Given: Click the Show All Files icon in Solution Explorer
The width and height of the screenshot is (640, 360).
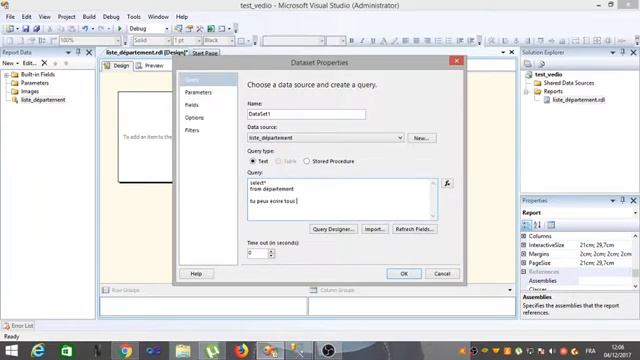Looking at the screenshot, I should pyautogui.click(x=542, y=64).
